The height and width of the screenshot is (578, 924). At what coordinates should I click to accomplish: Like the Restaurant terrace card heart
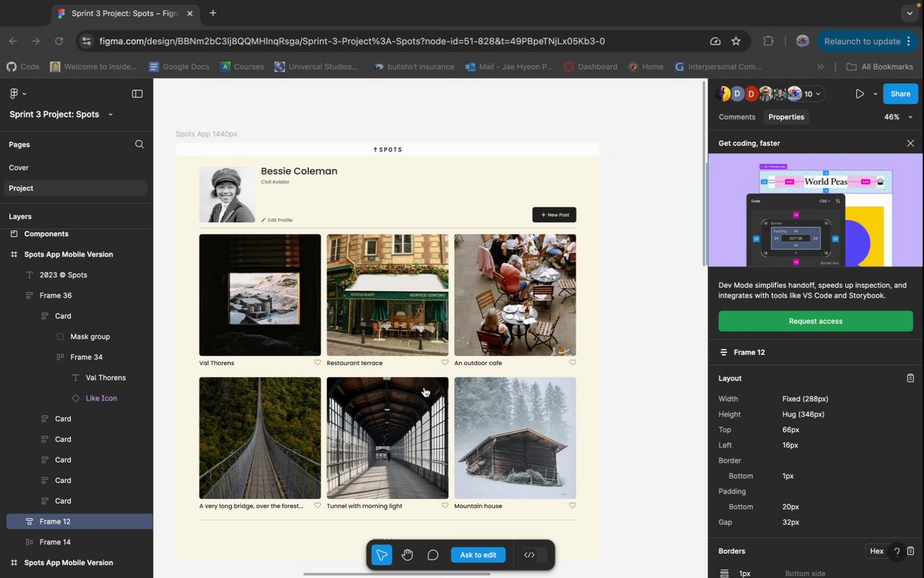[445, 363]
